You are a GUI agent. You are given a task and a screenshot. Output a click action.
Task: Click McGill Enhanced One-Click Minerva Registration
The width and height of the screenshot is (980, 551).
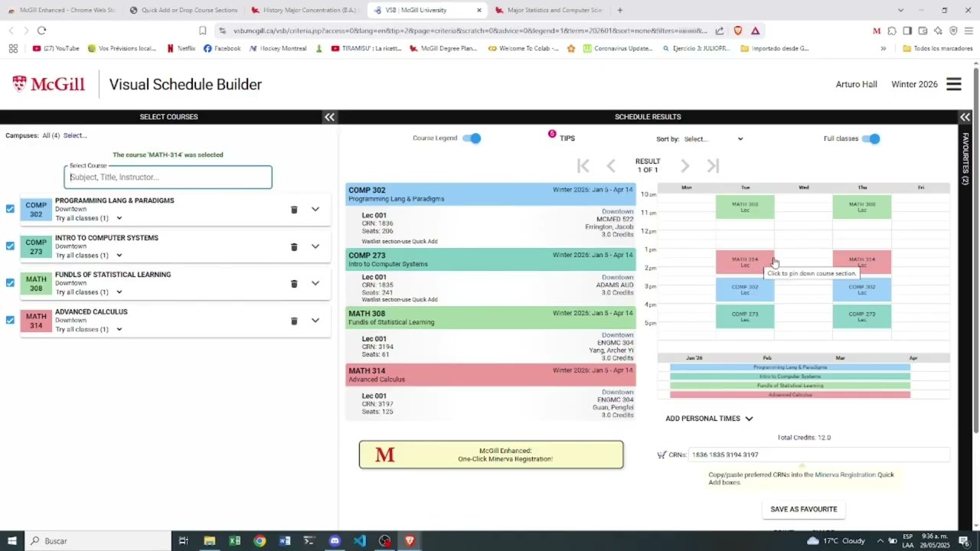click(491, 455)
